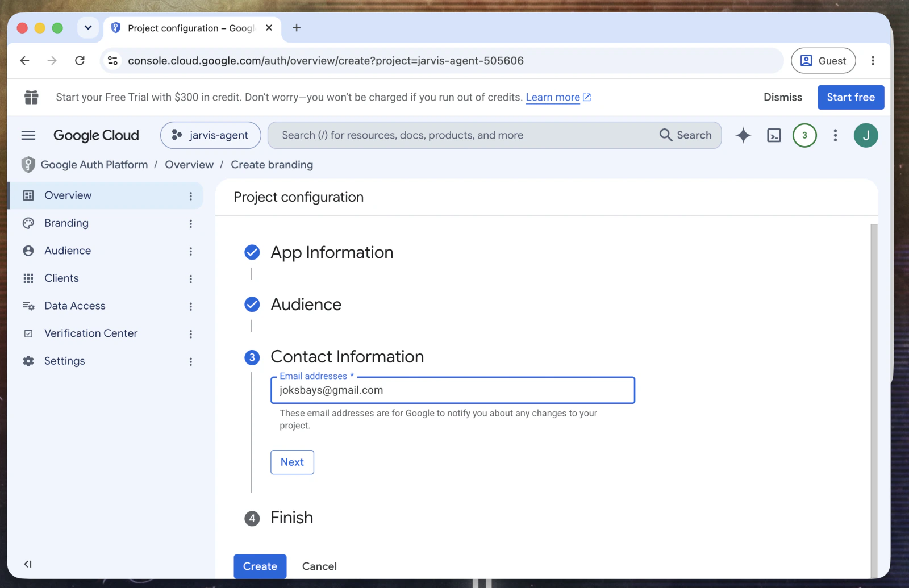Open the tab search dropdown
Screen dimensions: 909x588
click(x=88, y=28)
